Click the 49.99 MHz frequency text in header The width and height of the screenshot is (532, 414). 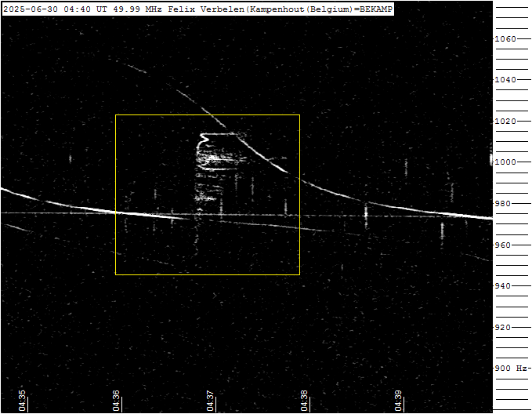(x=137, y=9)
